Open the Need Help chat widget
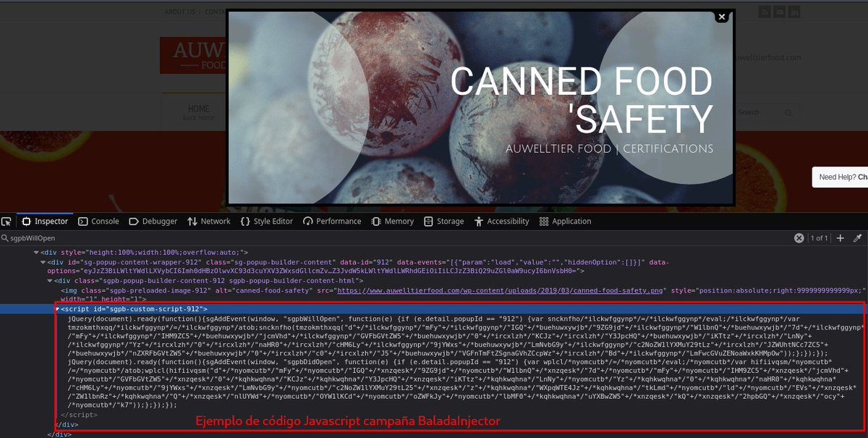868x438 pixels. [840, 177]
